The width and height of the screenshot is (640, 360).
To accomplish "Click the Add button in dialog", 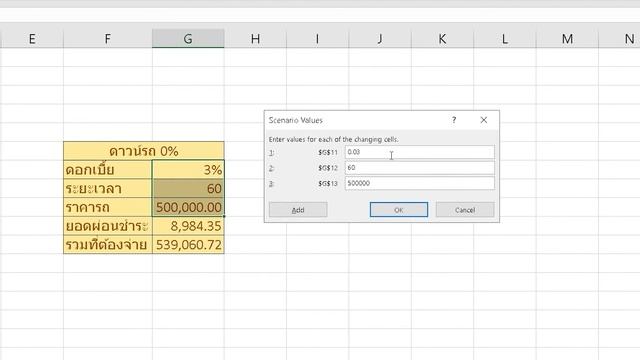I will click(x=298, y=210).
